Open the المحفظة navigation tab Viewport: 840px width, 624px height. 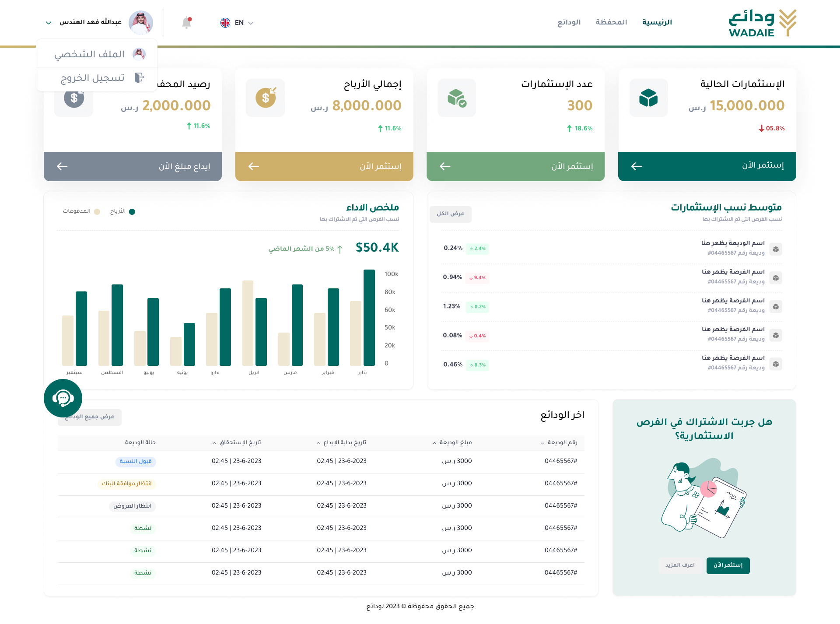tap(611, 22)
